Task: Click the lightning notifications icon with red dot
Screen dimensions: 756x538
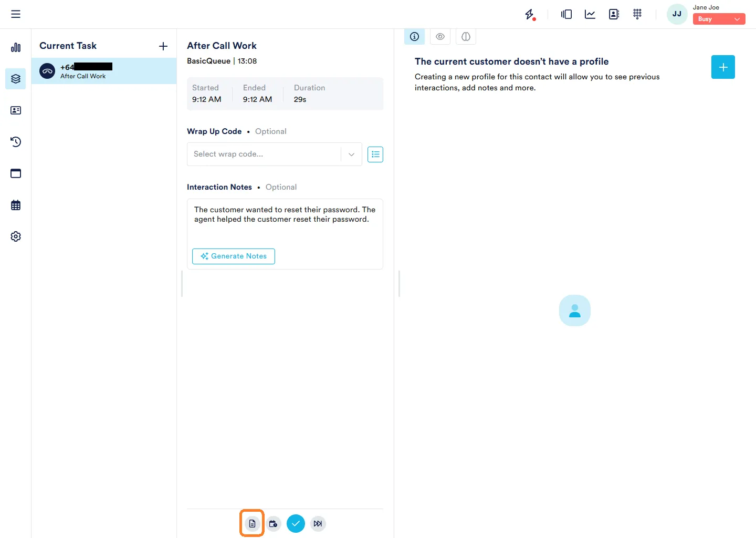Action: pos(530,14)
